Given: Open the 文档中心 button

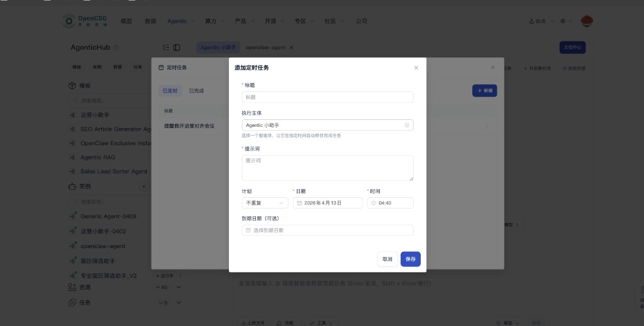Looking at the screenshot, I should [572, 48].
